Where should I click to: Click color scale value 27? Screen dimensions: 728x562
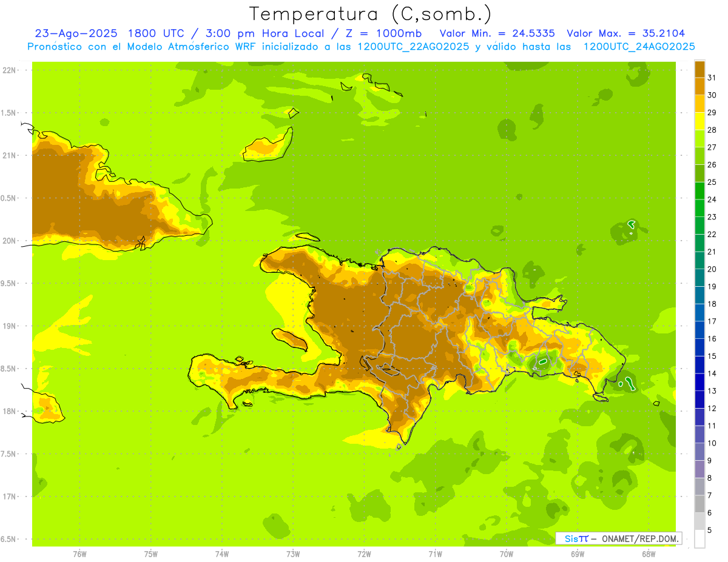(712, 147)
